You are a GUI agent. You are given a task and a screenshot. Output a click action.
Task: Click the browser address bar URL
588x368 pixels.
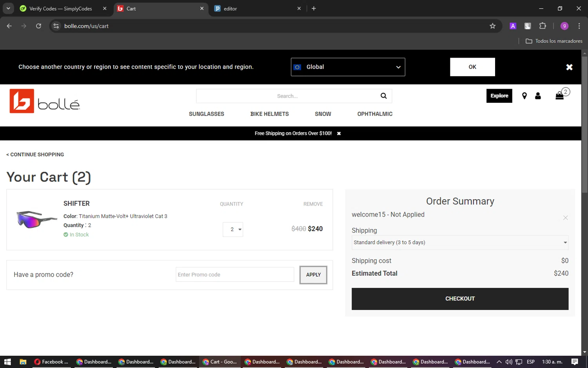click(x=86, y=26)
